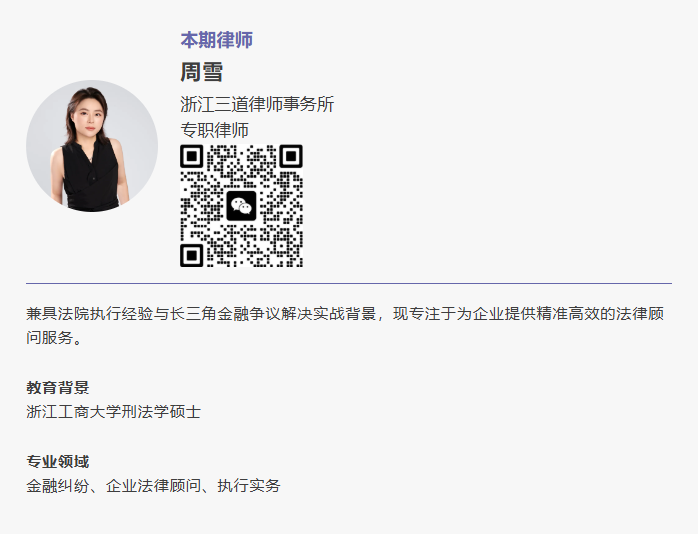Click the lawyer name "周雪"
Viewport: 698px width, 534px height.
pyautogui.click(x=201, y=72)
